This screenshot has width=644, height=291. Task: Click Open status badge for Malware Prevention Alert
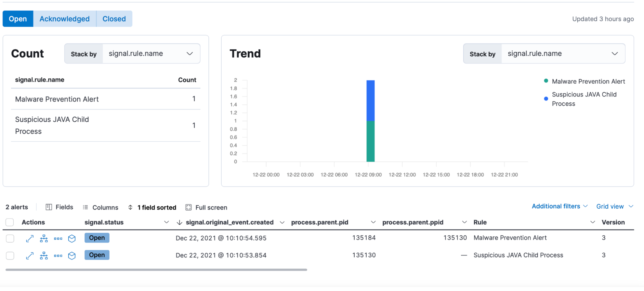point(97,238)
